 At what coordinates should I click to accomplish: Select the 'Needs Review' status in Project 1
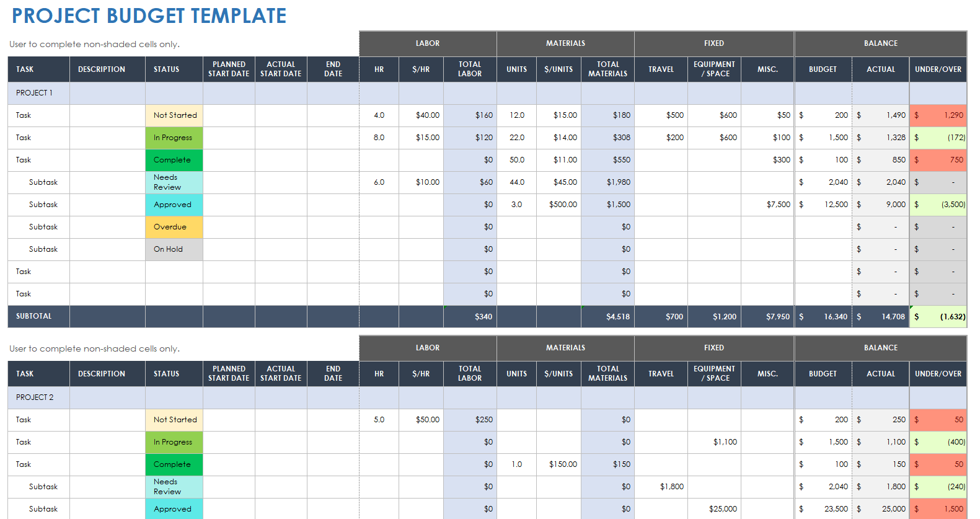click(174, 182)
